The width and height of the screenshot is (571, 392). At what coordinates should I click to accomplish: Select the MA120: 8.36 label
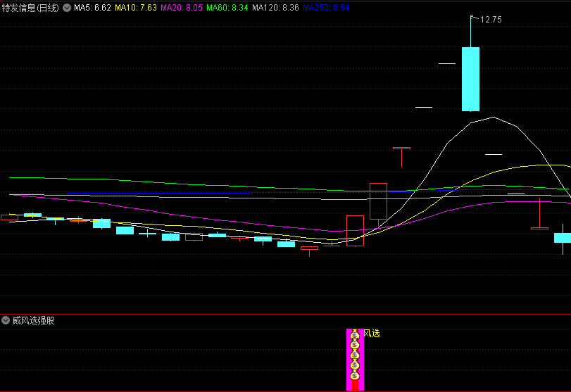(275, 8)
